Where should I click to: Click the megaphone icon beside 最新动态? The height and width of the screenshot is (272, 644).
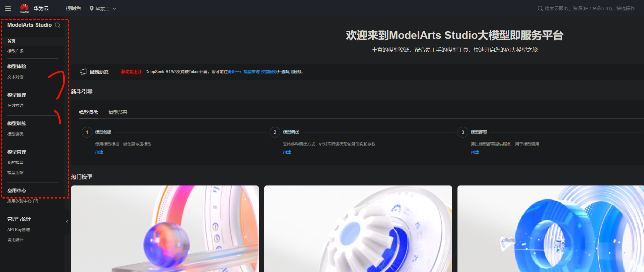tap(83, 72)
